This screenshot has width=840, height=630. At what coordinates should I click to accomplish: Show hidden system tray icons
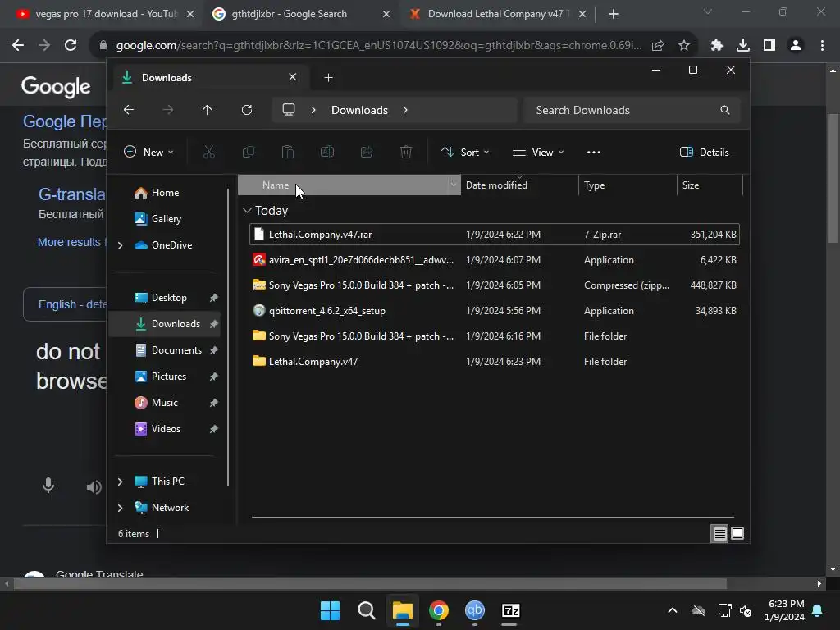(673, 610)
